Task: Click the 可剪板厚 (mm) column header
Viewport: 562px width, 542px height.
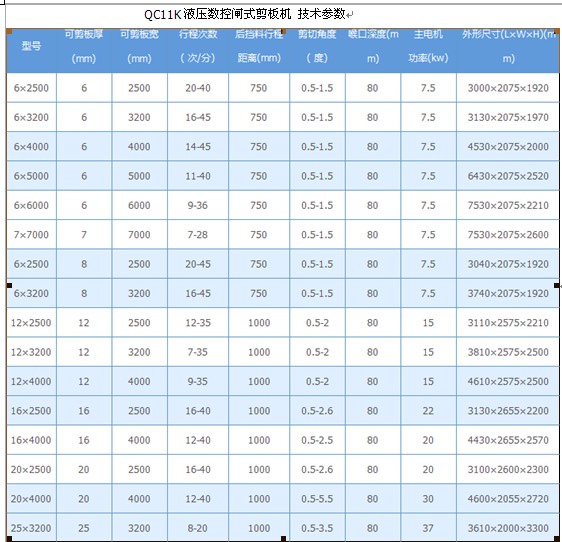Action: 84,46
